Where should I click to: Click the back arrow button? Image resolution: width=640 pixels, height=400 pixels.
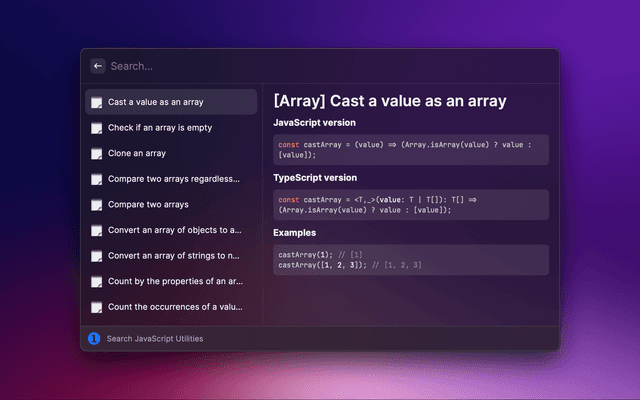(98, 66)
